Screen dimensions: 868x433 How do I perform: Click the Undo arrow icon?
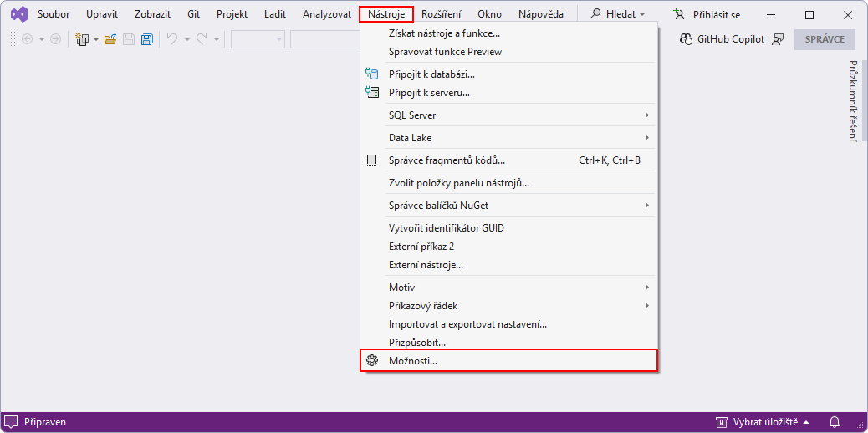(172, 39)
